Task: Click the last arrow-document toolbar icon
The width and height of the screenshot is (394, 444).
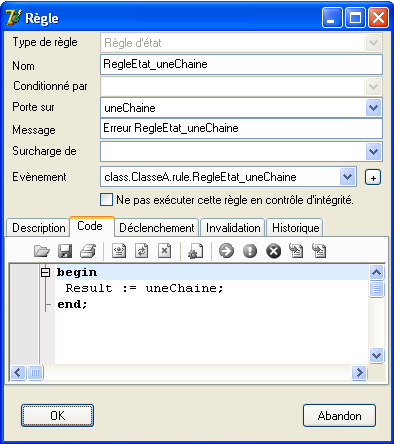Action: (x=319, y=251)
